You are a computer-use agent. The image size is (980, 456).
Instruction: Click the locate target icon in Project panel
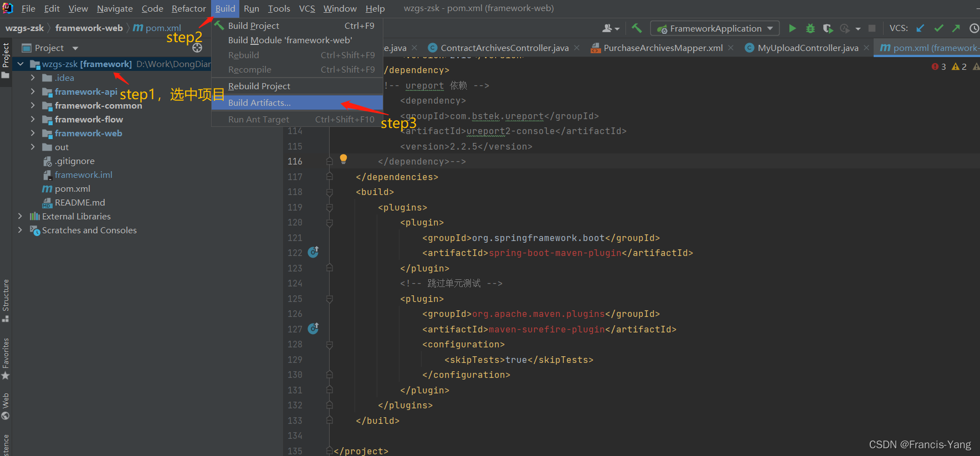pos(197,48)
